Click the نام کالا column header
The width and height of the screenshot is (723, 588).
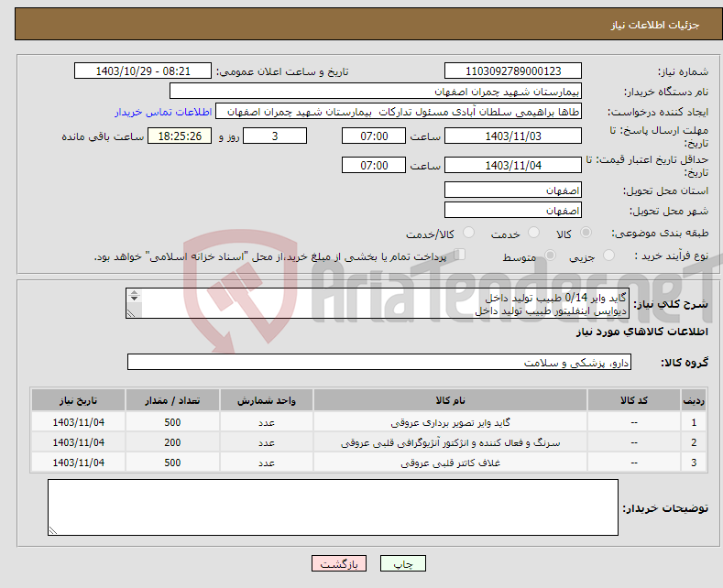point(450,400)
